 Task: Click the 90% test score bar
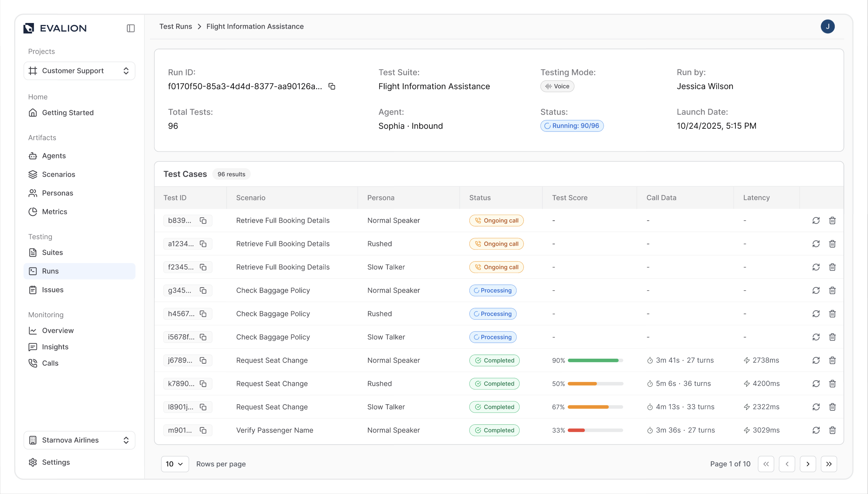[x=595, y=360]
